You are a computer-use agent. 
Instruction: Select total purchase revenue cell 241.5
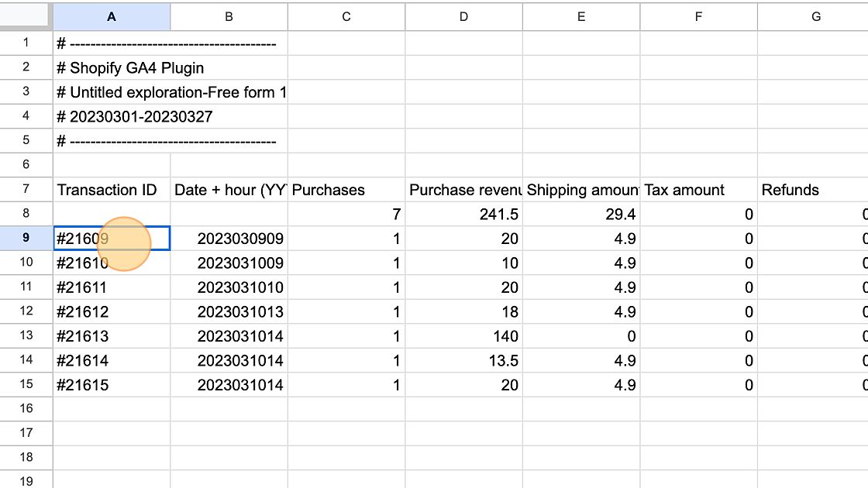pyautogui.click(x=463, y=215)
